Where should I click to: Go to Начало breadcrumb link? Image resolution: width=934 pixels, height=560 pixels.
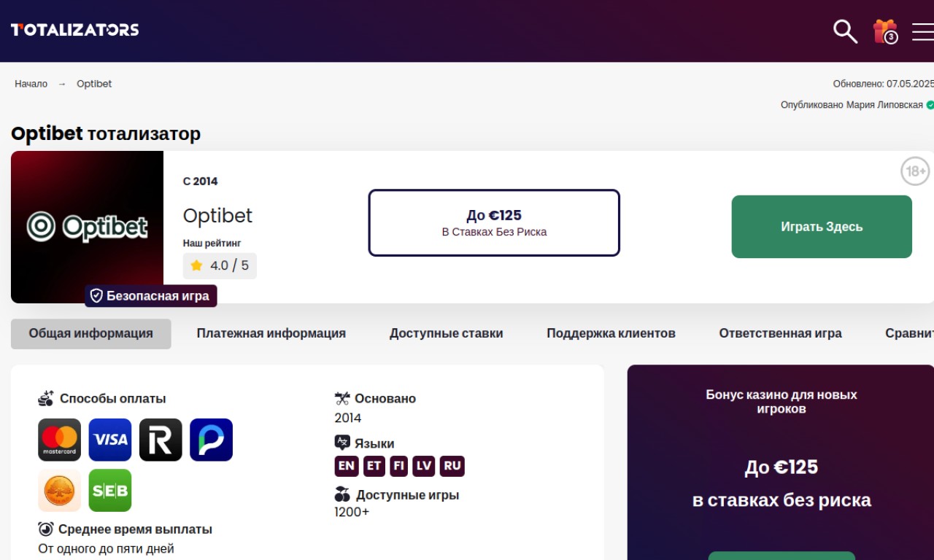tap(31, 84)
